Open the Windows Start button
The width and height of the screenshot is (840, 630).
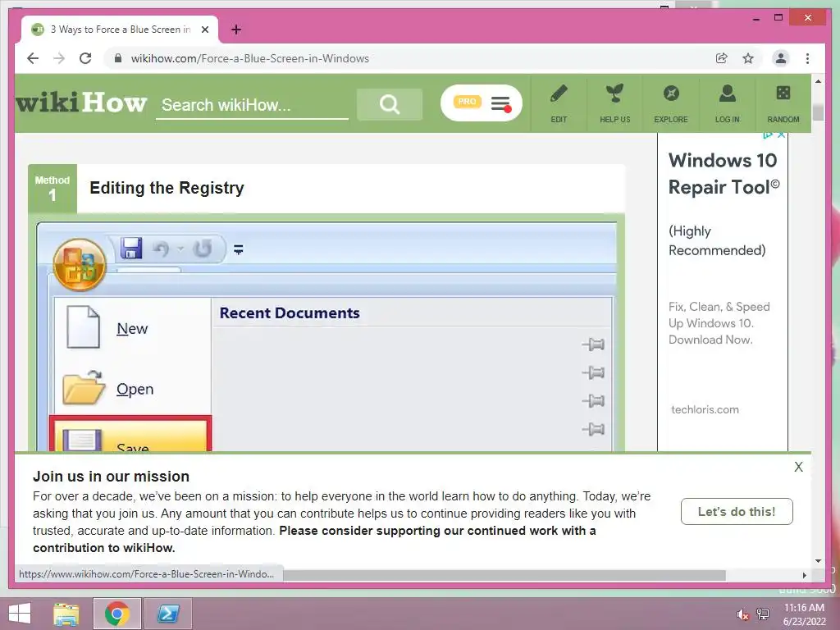20,614
